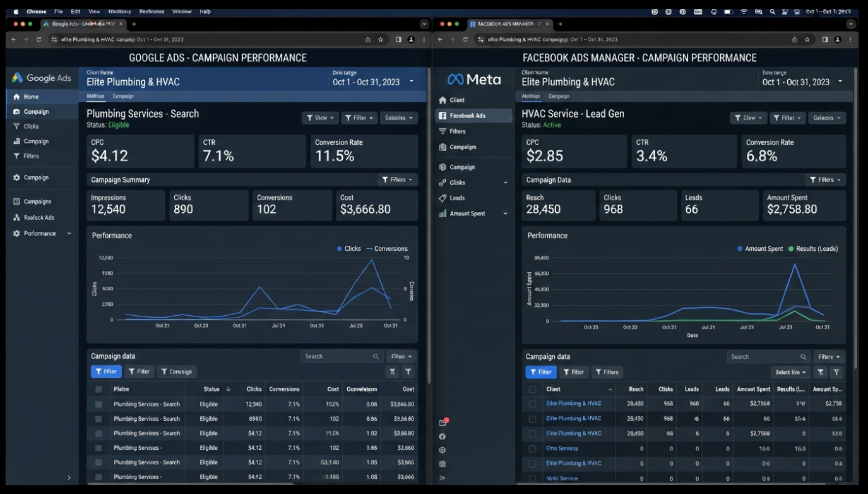Click the Meta logo
Image resolution: width=868 pixels, height=494 pixels.
[x=474, y=80]
